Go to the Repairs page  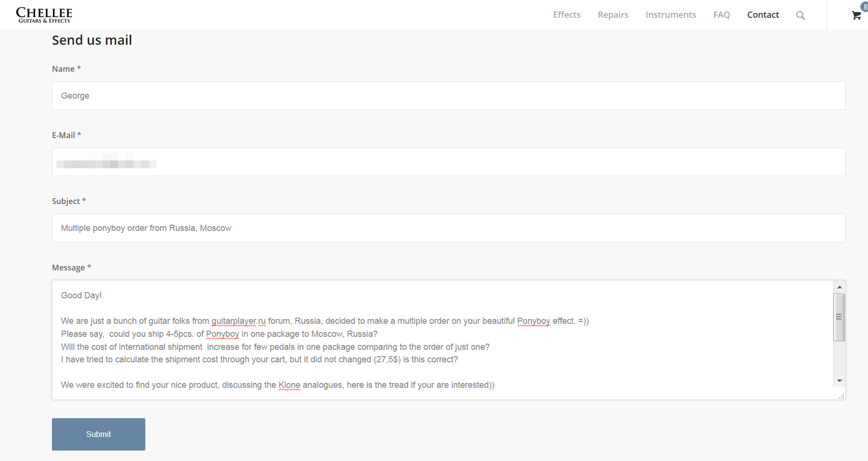613,15
